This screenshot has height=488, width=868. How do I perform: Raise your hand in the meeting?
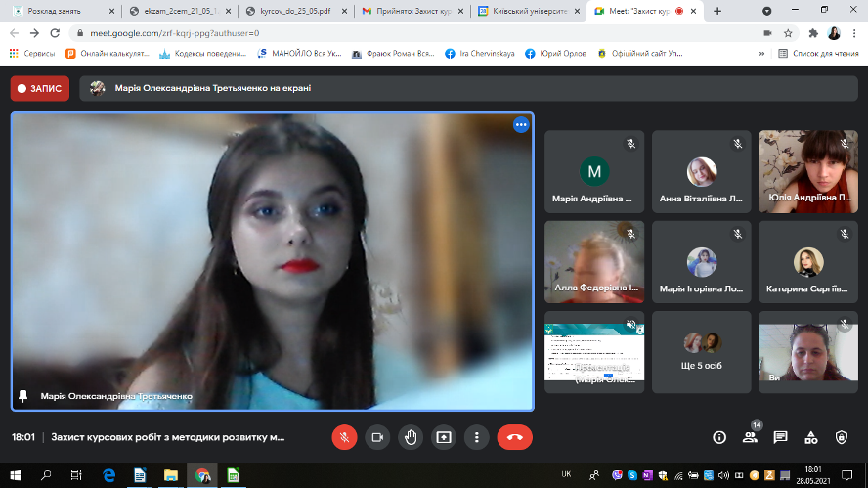click(x=411, y=437)
